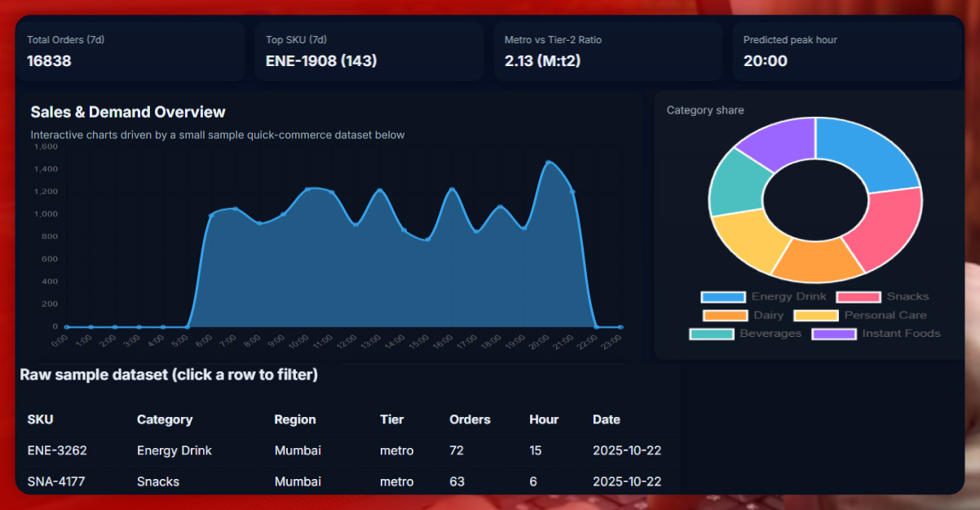Select the Metro vs Tier-2 Ratio card
The height and width of the screenshot is (510, 980).
pyautogui.click(x=607, y=51)
